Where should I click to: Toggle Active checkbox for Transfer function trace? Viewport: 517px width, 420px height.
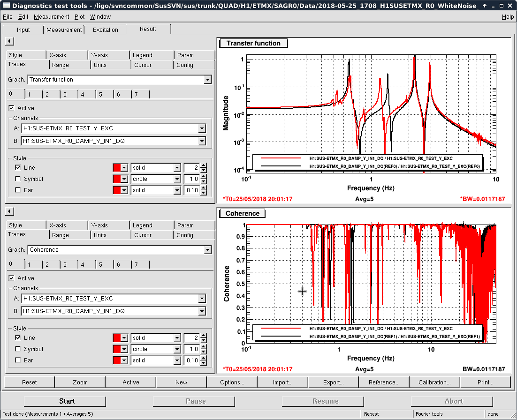[11, 108]
